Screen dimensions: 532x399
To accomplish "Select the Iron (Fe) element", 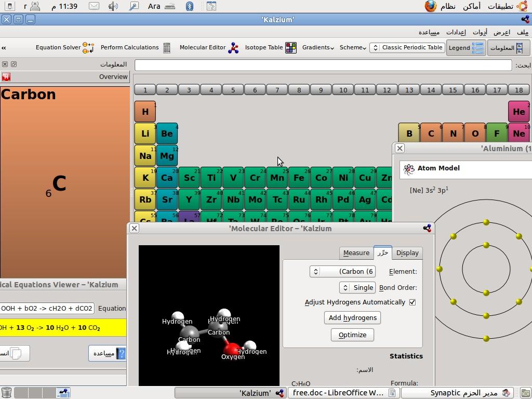I will (x=299, y=178).
